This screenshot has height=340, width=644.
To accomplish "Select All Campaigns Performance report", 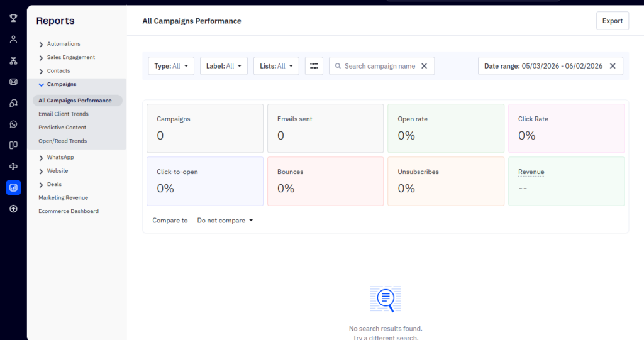I will [77, 101].
